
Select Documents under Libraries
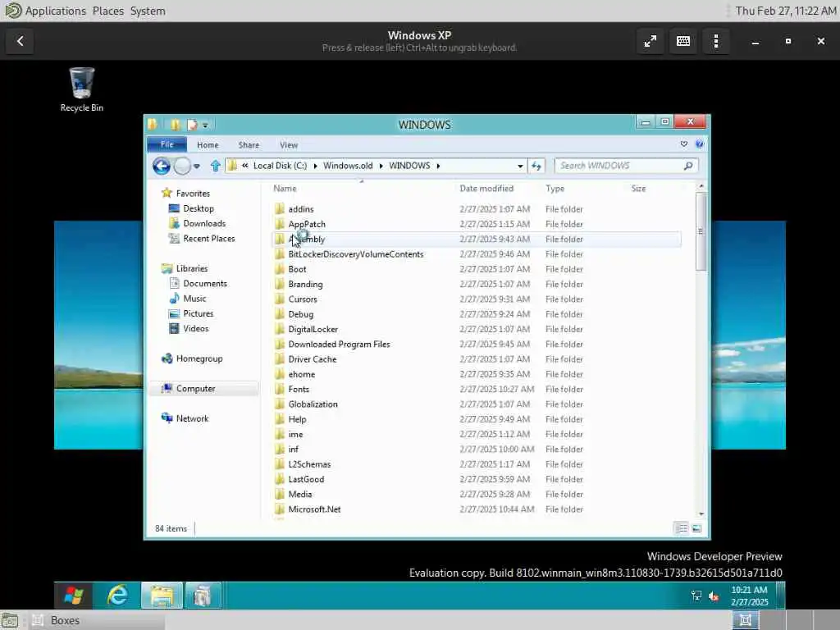198,283
